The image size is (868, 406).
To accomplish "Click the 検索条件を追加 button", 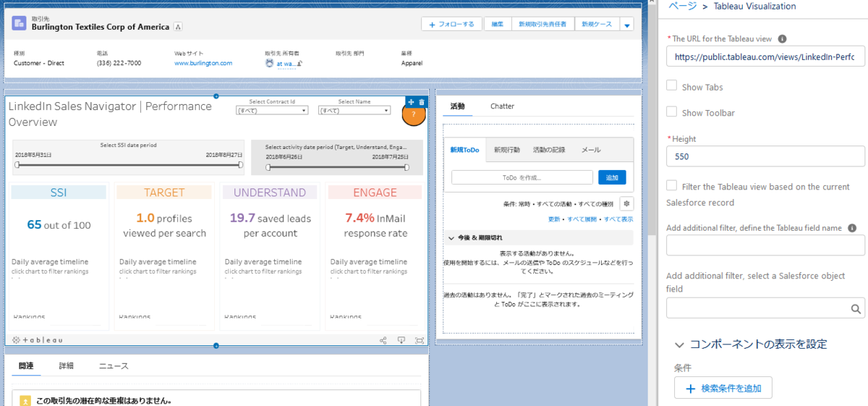I will click(723, 388).
